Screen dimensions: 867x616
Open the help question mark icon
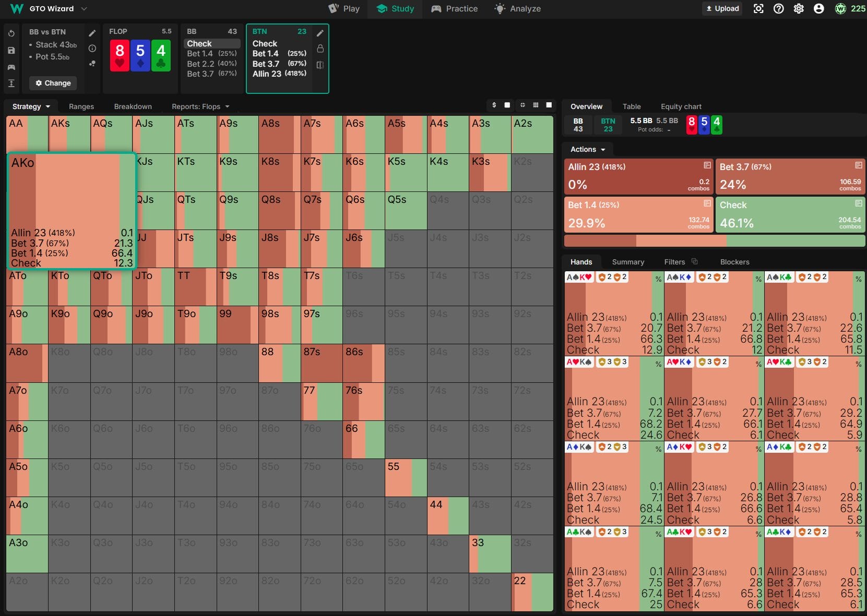[778, 9]
